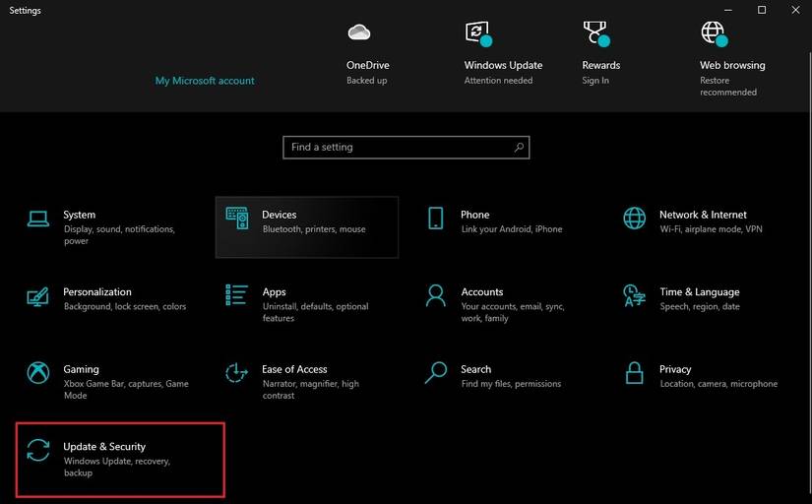
Task: Click 'Display, sound, notifications, power' description
Action: 120,234
